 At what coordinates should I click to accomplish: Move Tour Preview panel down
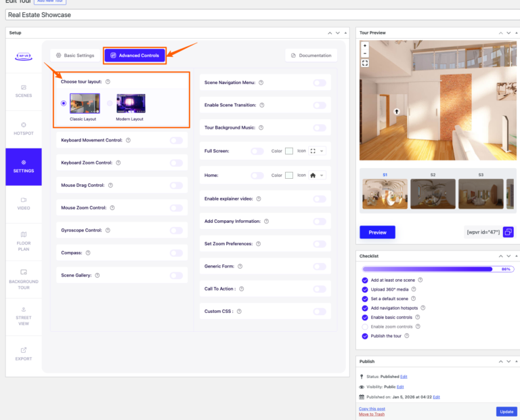click(x=508, y=33)
